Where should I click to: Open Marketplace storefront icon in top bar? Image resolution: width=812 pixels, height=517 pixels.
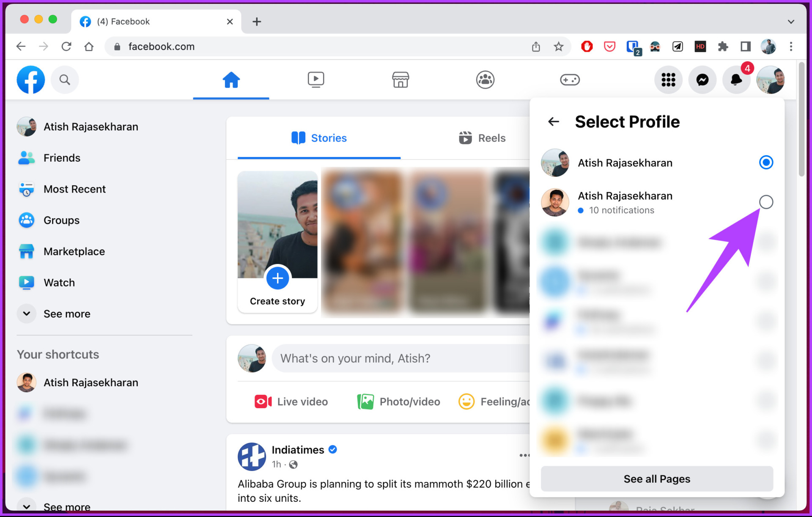pos(400,80)
